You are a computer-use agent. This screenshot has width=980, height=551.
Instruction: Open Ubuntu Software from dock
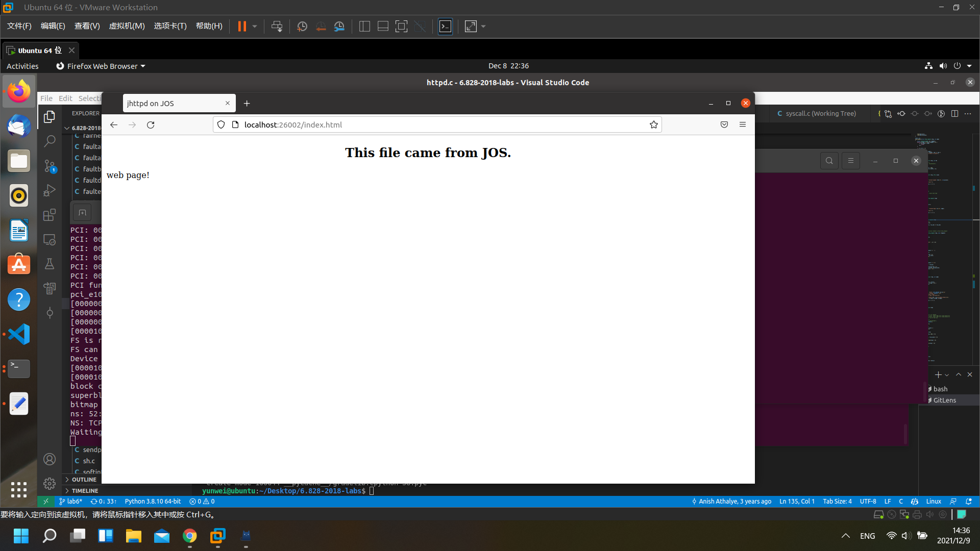(x=19, y=265)
